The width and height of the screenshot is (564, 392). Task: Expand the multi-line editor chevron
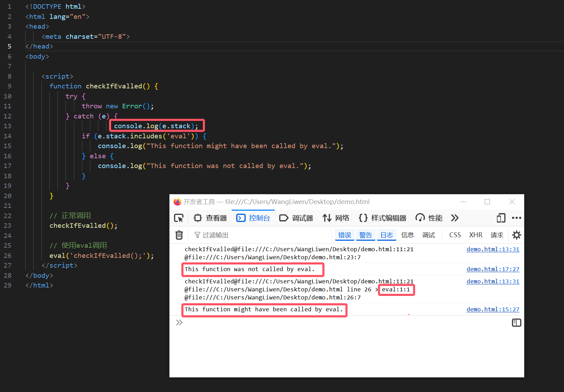(179, 322)
